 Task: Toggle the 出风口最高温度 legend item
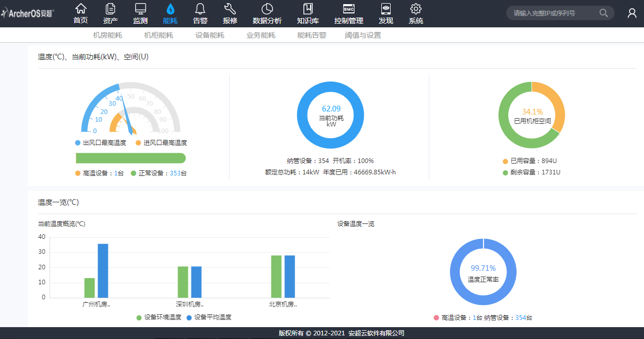click(x=101, y=143)
